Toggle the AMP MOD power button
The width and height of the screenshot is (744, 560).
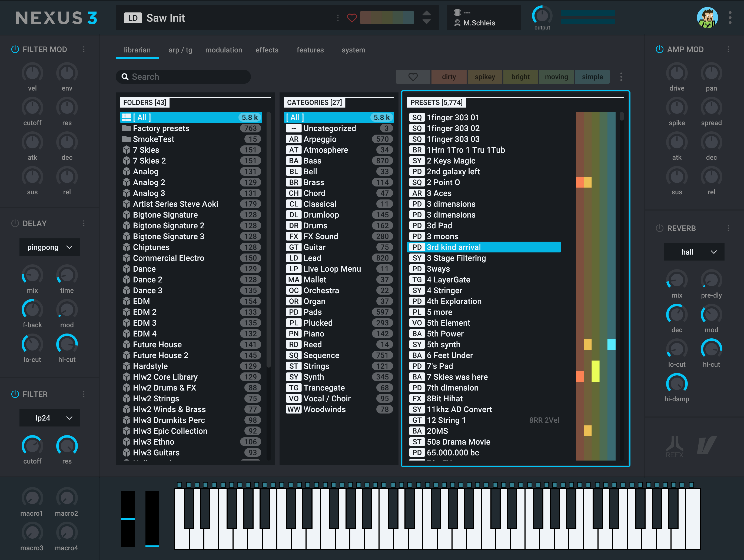(x=659, y=49)
